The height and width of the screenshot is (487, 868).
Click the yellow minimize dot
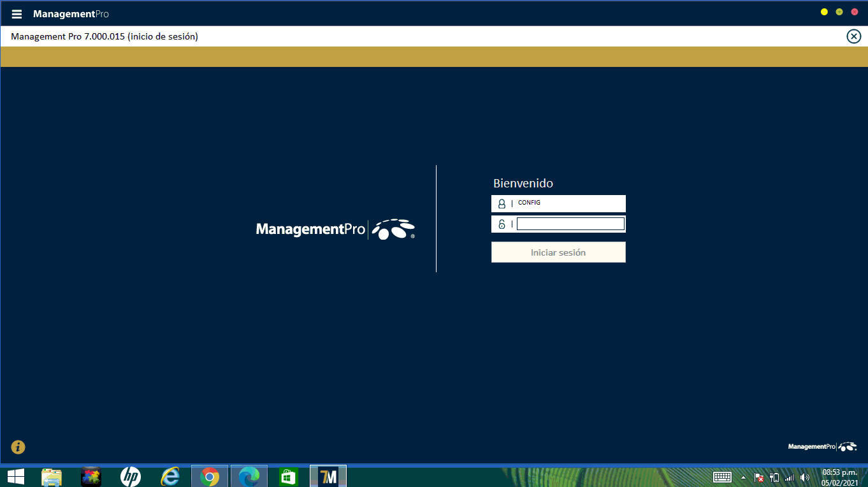(x=824, y=12)
